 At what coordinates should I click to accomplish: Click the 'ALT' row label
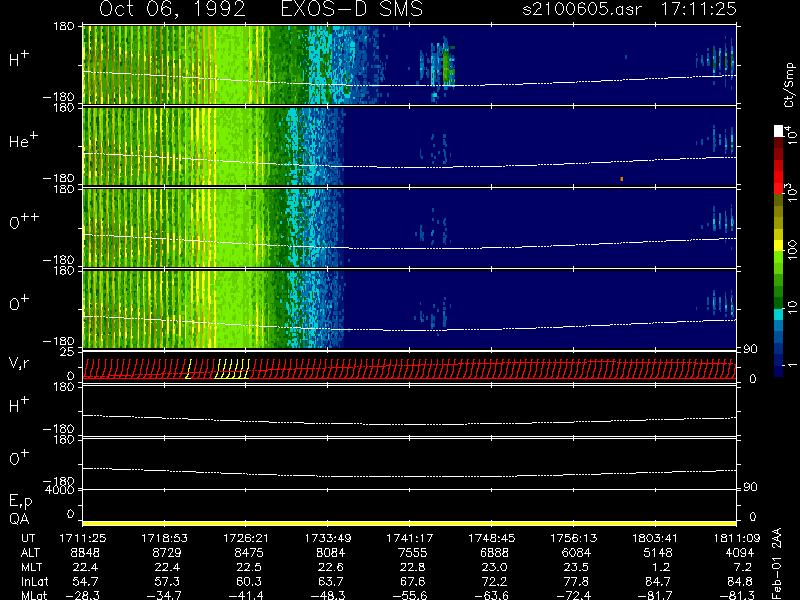pyautogui.click(x=30, y=553)
